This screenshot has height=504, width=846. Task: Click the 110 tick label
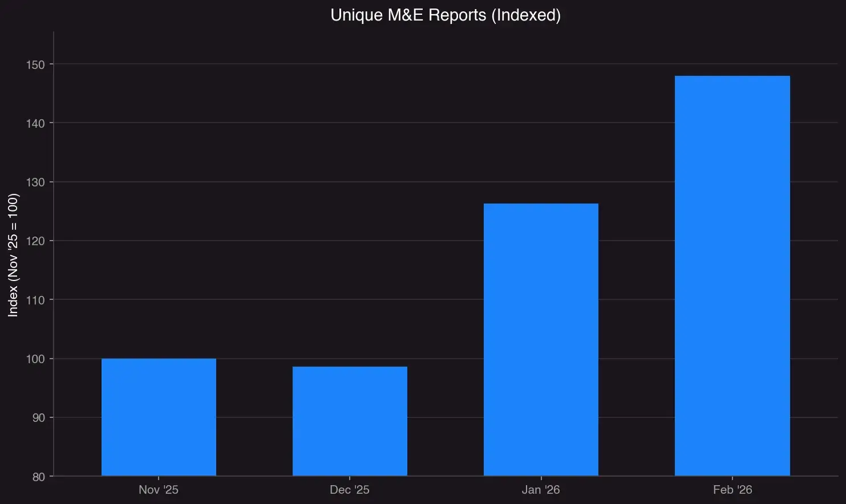pyautogui.click(x=38, y=300)
